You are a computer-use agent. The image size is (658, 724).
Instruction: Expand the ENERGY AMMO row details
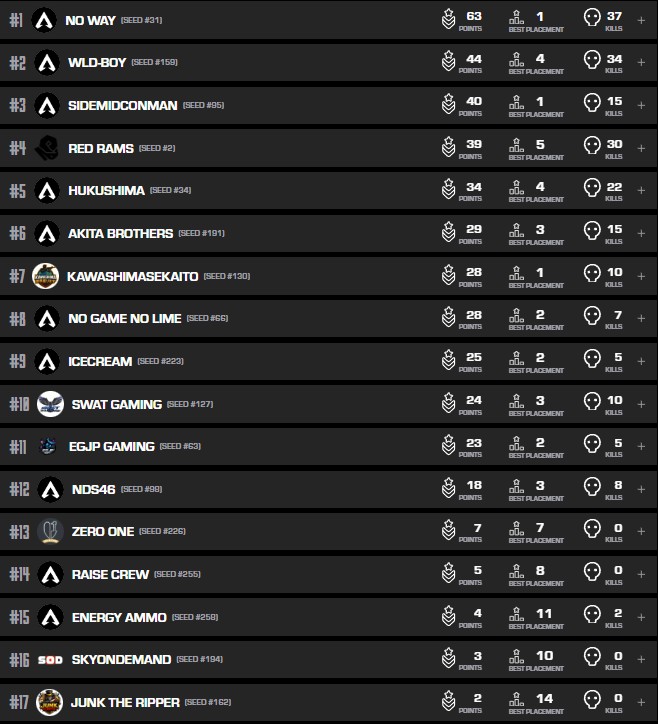pyautogui.click(x=641, y=617)
